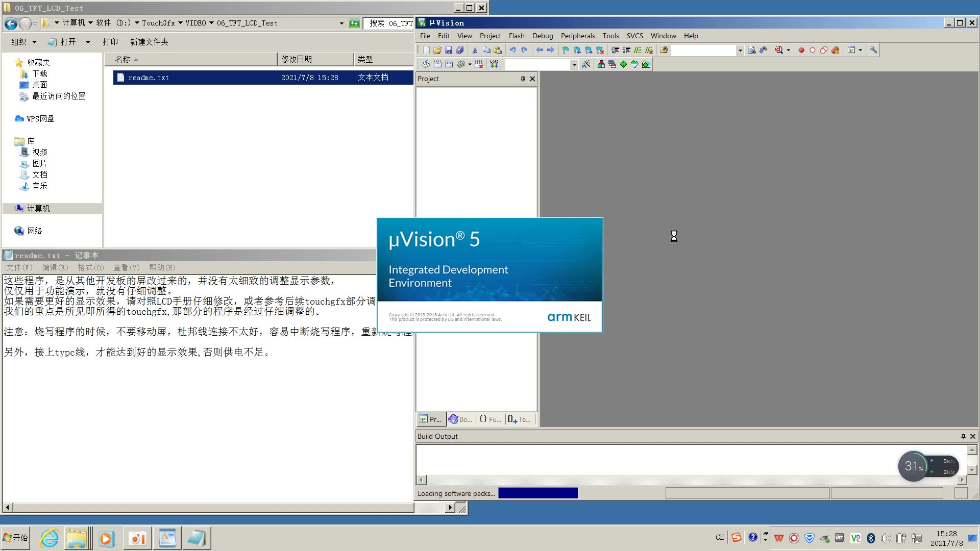Click the Indent selection icon
980x551 pixels.
[x=616, y=50]
